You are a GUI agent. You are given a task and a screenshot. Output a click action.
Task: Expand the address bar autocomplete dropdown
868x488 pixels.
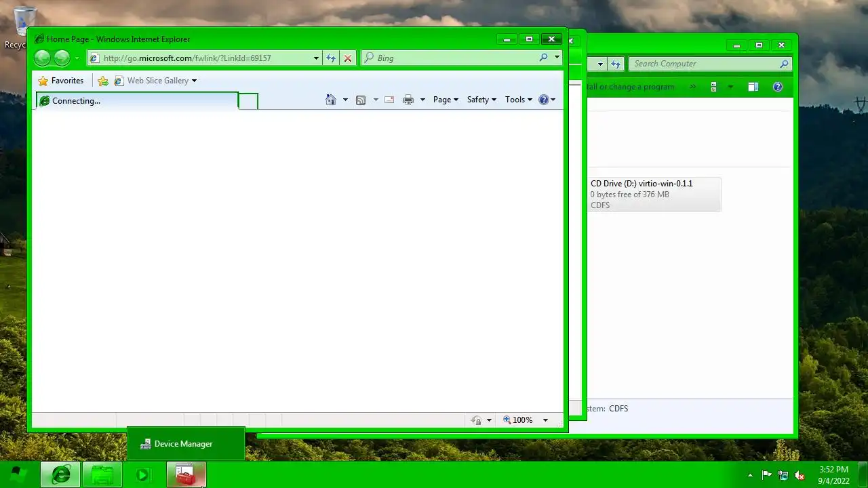(316, 58)
